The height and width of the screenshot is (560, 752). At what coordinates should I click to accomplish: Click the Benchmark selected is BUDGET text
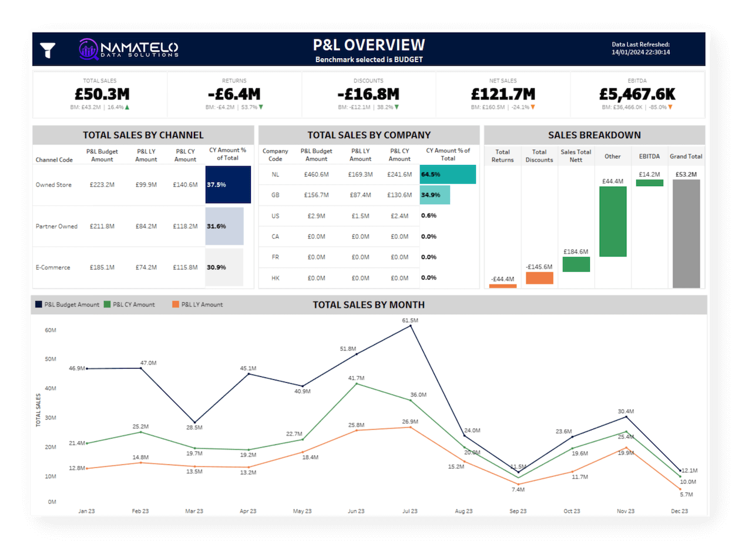point(369,59)
